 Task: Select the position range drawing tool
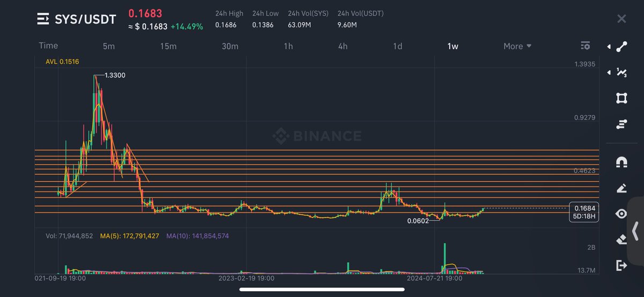pos(621,124)
